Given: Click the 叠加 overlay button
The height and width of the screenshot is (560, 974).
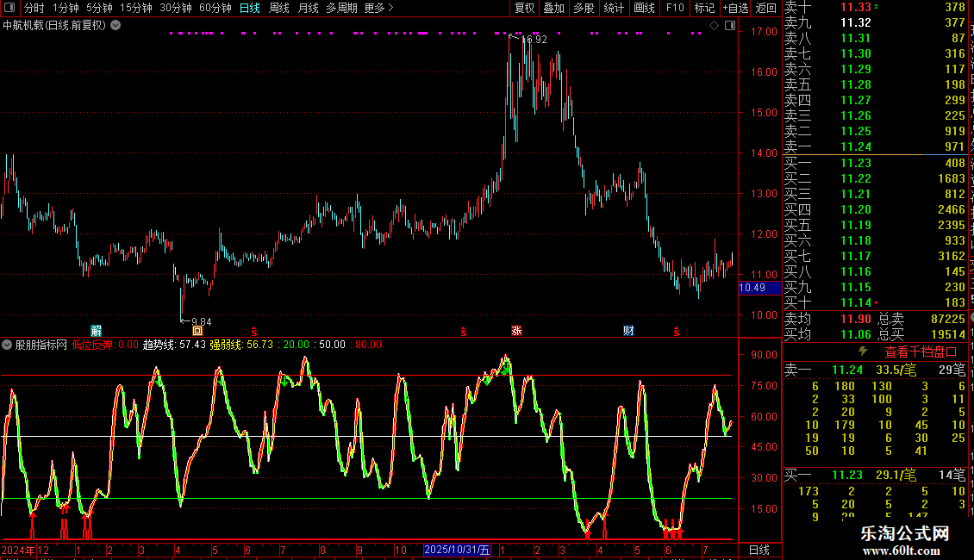Looking at the screenshot, I should click(x=554, y=8).
